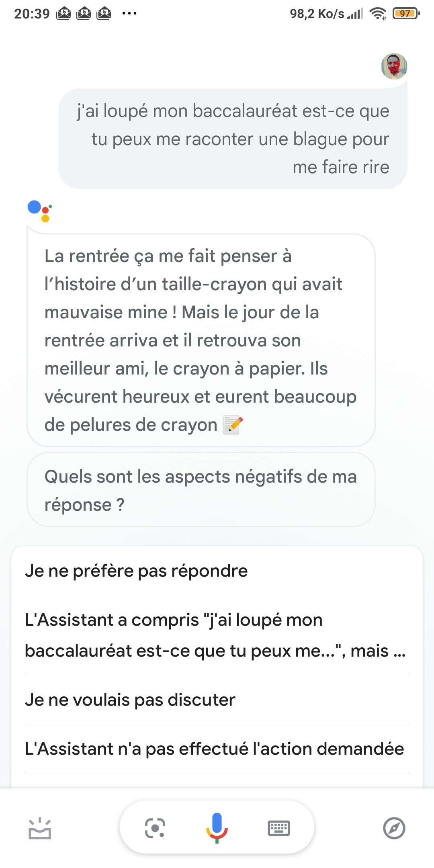Tap the taille-crayon joke response bubble

point(201,340)
